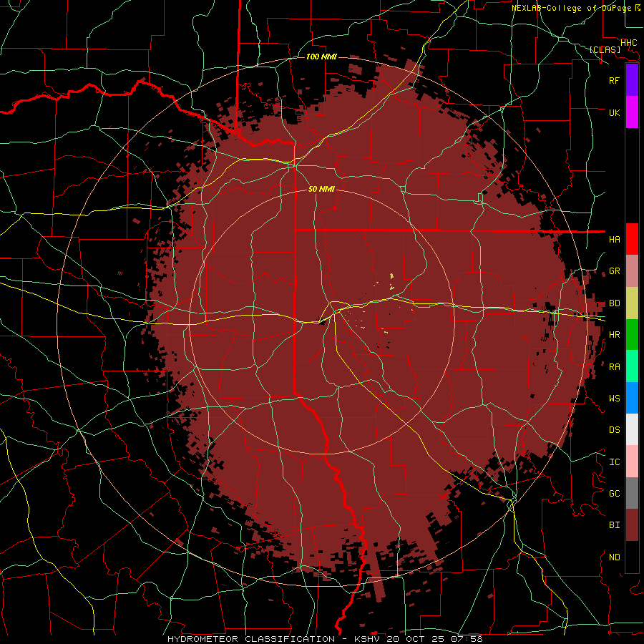The image size is (644, 644).
Task: Click the ND black legend swatch
Action: pos(632,557)
